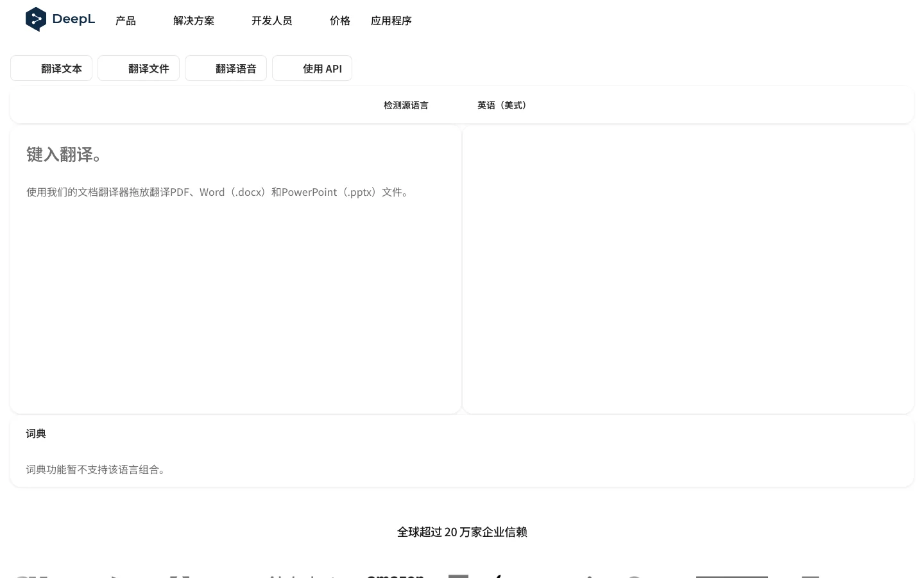Focus the 键入翻译 source text box
This screenshot has height=578, width=924.
tap(235, 270)
